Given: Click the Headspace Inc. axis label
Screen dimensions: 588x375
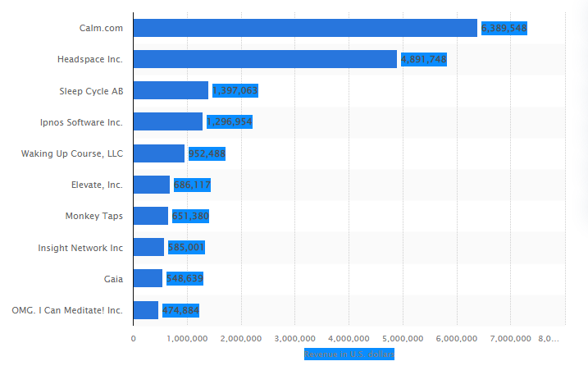Looking at the screenshot, I should (90, 59).
